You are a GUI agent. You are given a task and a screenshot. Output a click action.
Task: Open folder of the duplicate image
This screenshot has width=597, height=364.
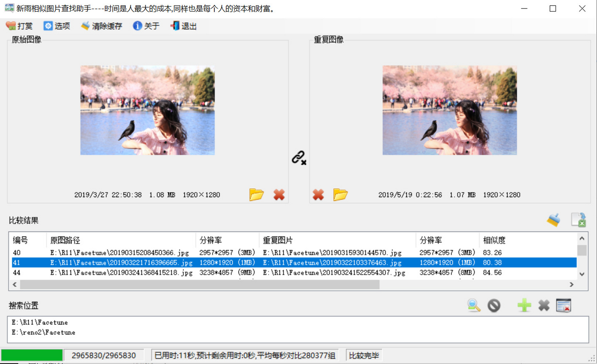tap(340, 195)
